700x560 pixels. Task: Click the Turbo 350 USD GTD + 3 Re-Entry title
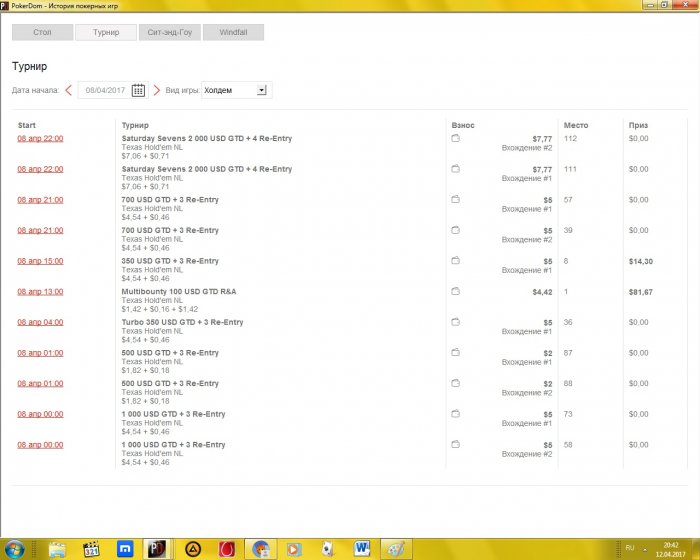(182, 322)
